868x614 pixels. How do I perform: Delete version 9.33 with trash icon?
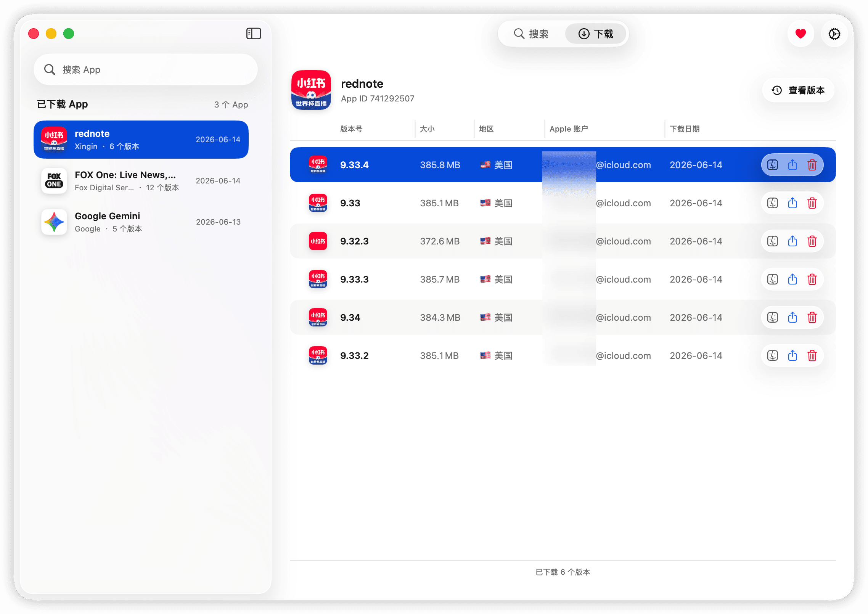pyautogui.click(x=812, y=203)
